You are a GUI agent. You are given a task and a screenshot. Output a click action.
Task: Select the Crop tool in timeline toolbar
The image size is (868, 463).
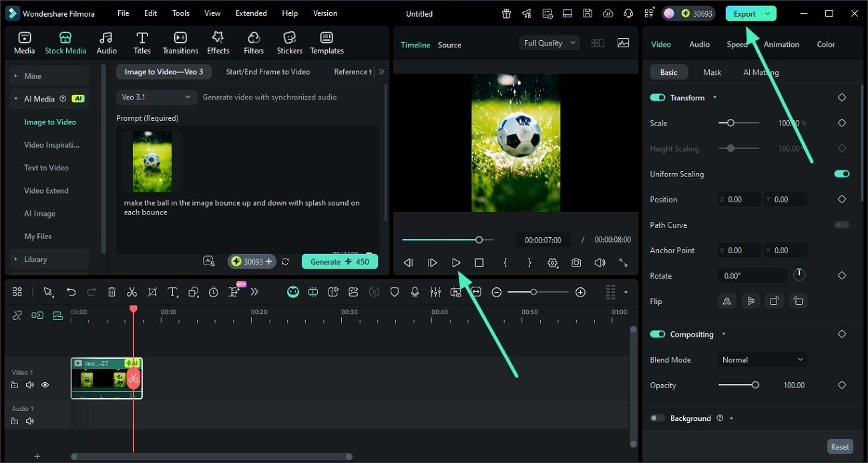(152, 292)
